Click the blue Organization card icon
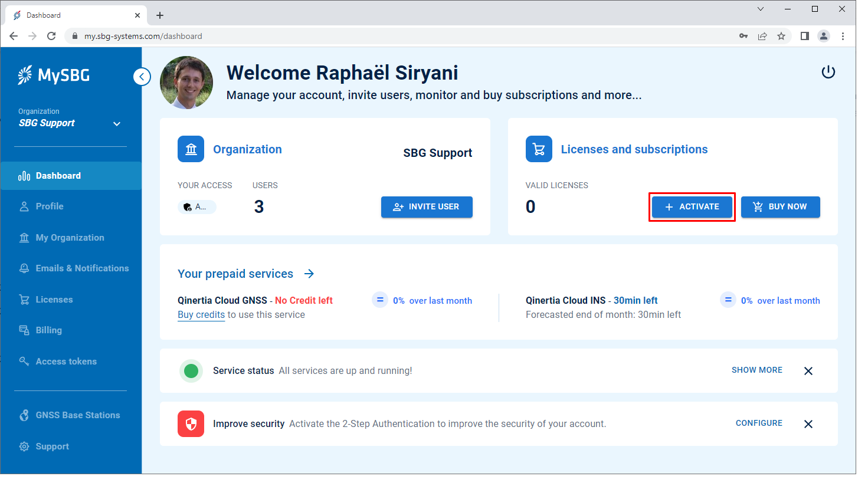 pos(191,149)
